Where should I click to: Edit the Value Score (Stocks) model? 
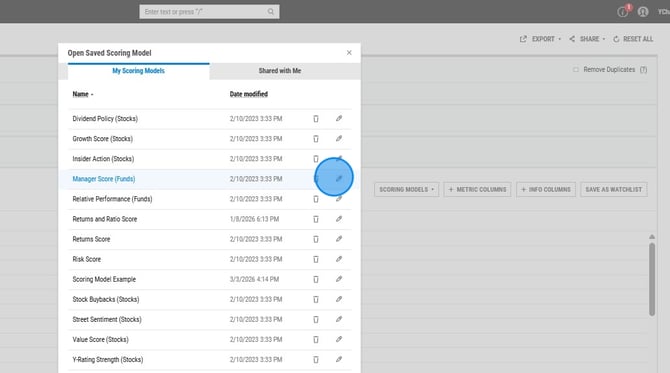pyautogui.click(x=339, y=339)
